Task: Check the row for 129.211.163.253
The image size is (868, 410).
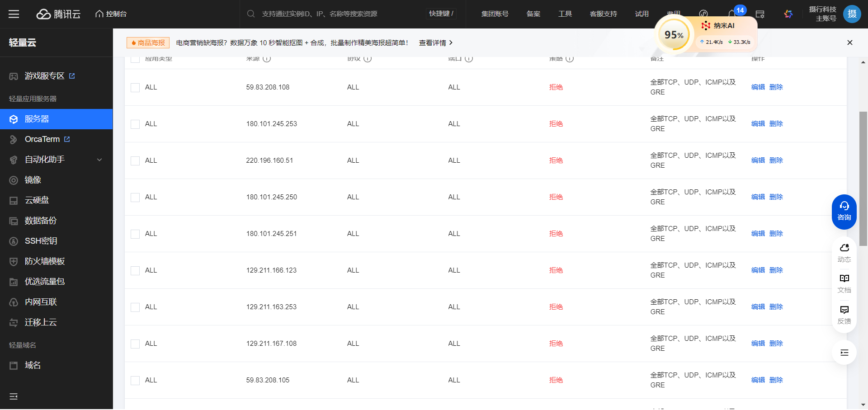Action: coord(135,307)
